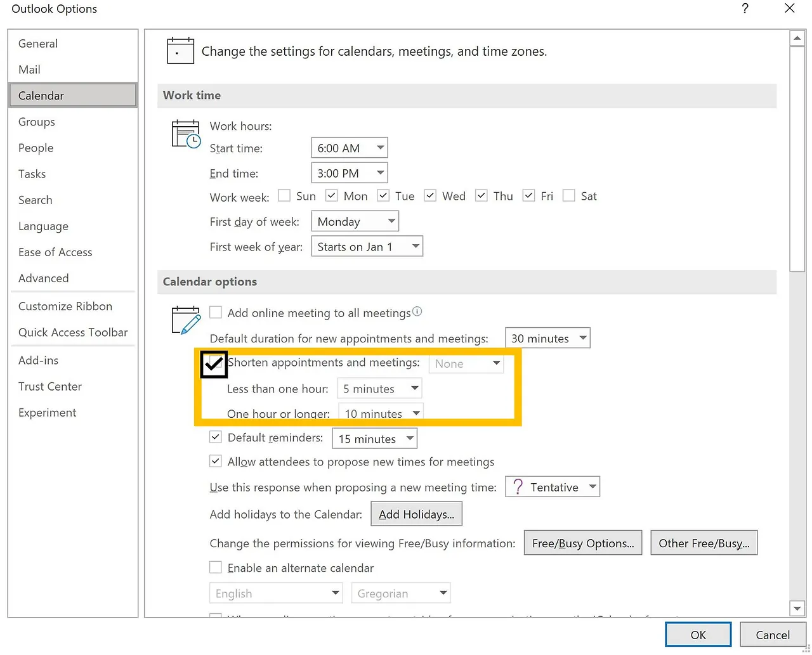Screen dimensions: 812x655
Task: Select the Ease of Access category
Action: point(73,252)
